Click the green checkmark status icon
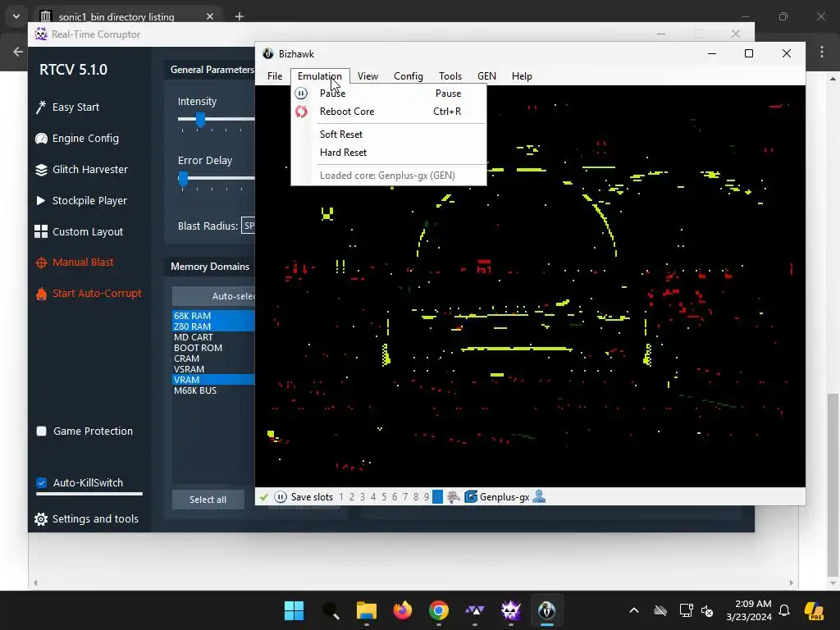This screenshot has width=840, height=630. coord(263,497)
